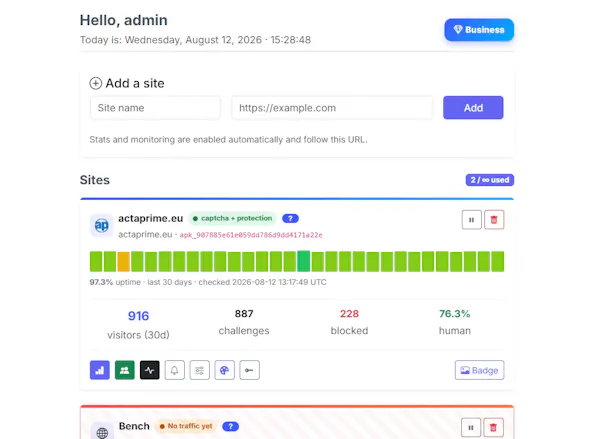Open actaprime.eu appearance palette icon
The image size is (596, 439).
[225, 370]
